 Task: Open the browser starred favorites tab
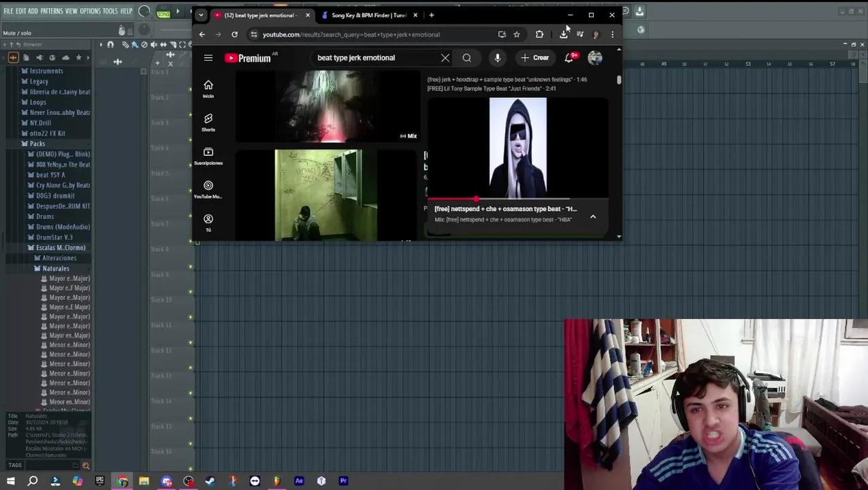pyautogui.click(x=78, y=58)
